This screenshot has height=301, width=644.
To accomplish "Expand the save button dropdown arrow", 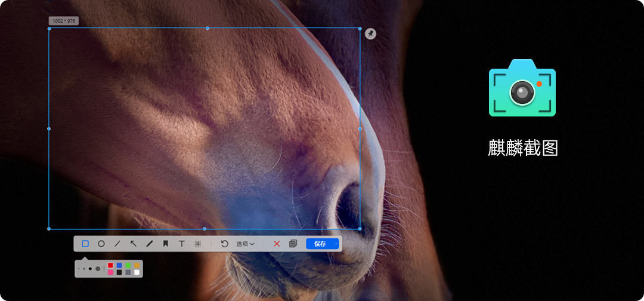I will (x=336, y=244).
